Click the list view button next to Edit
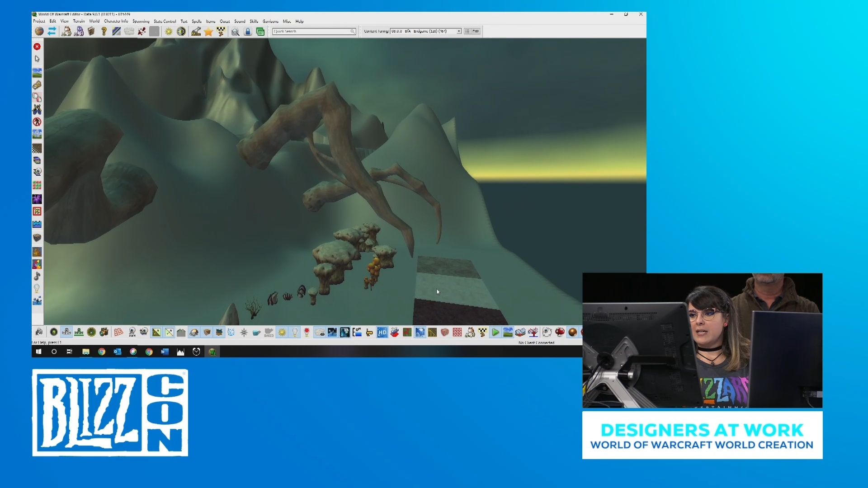 click(467, 31)
